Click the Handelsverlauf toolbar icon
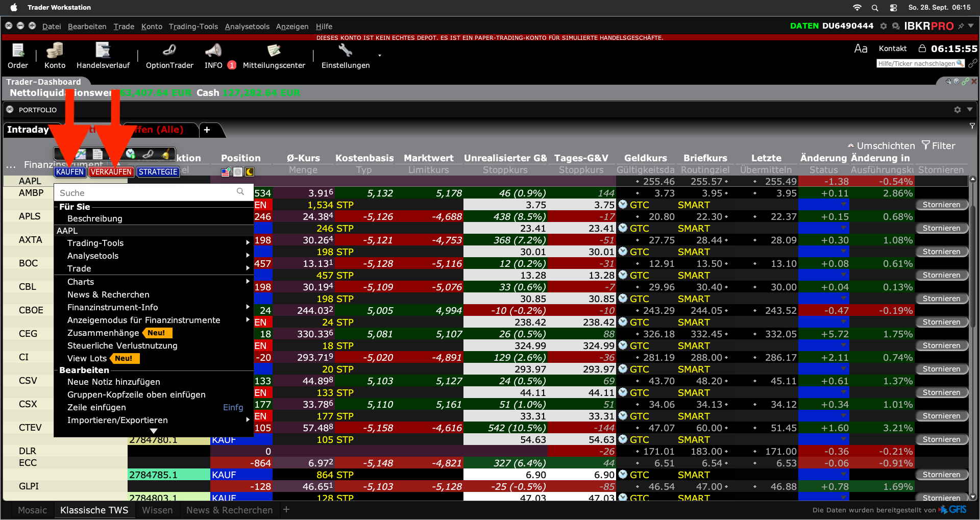This screenshot has height=520, width=980. pyautogui.click(x=103, y=56)
